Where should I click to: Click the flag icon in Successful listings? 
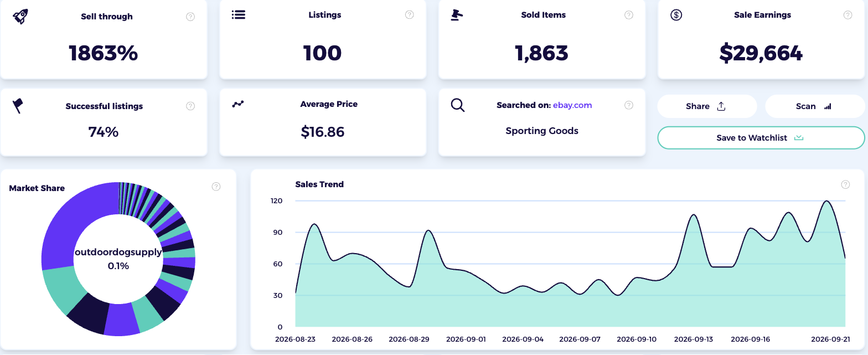(x=18, y=105)
